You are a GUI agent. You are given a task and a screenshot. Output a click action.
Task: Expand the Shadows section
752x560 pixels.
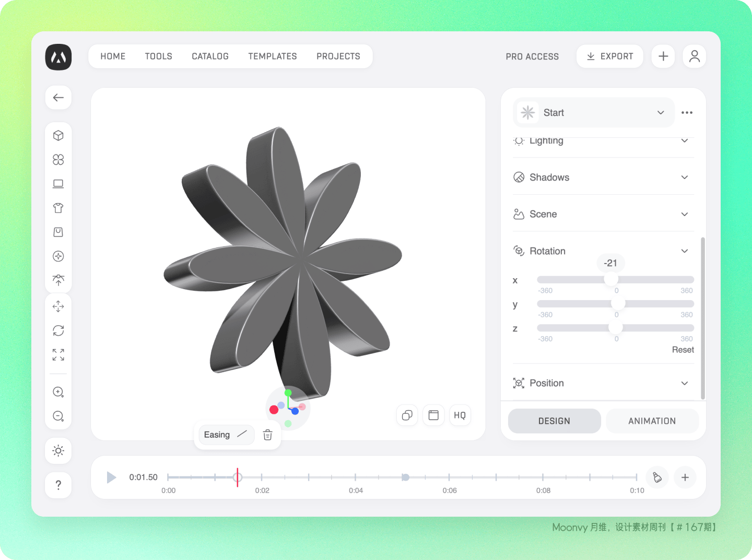point(603,177)
